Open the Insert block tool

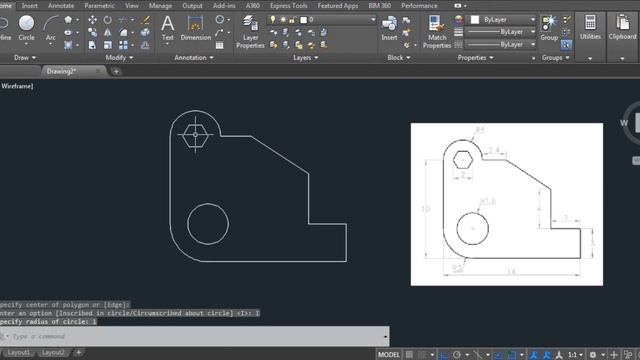click(x=389, y=28)
